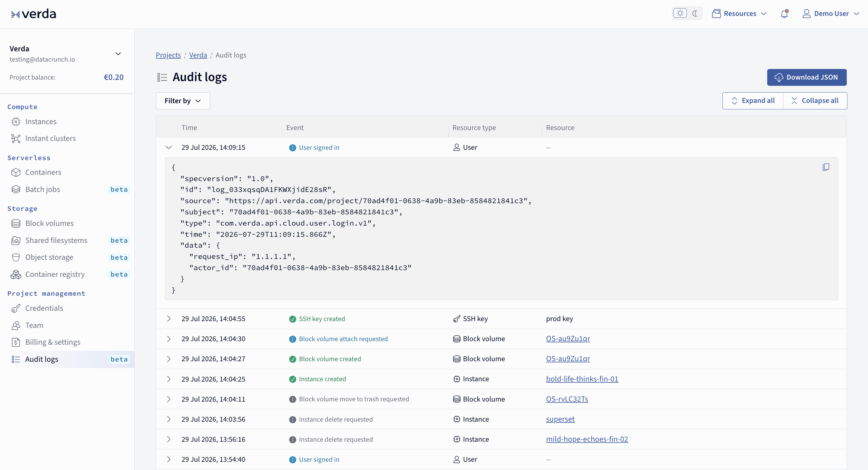
Task: Click grey info icon beside Block volume move to trash
Action: (293, 399)
